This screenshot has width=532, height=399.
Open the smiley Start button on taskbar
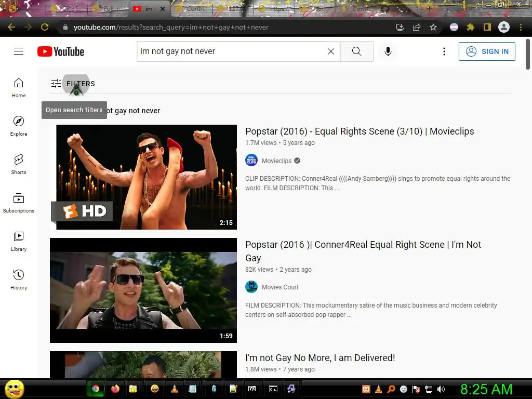[x=14, y=389]
